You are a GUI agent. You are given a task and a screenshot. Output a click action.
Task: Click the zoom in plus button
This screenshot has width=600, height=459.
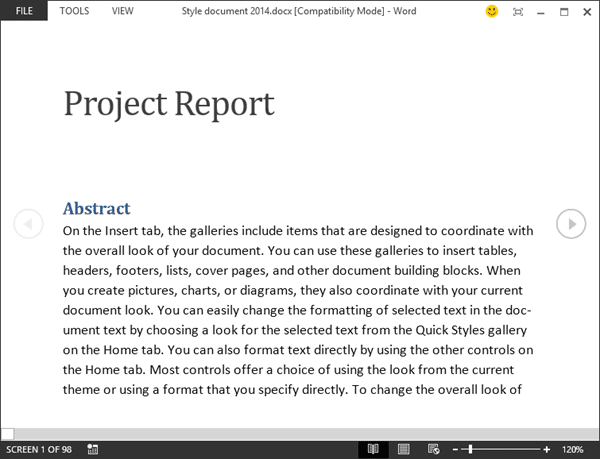(x=546, y=450)
